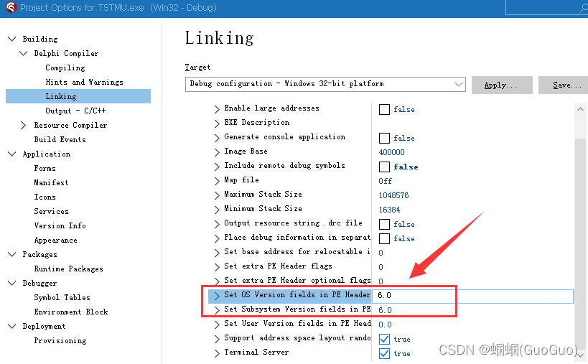
Task: Open the Runtime Packages page
Action: pyautogui.click(x=69, y=269)
